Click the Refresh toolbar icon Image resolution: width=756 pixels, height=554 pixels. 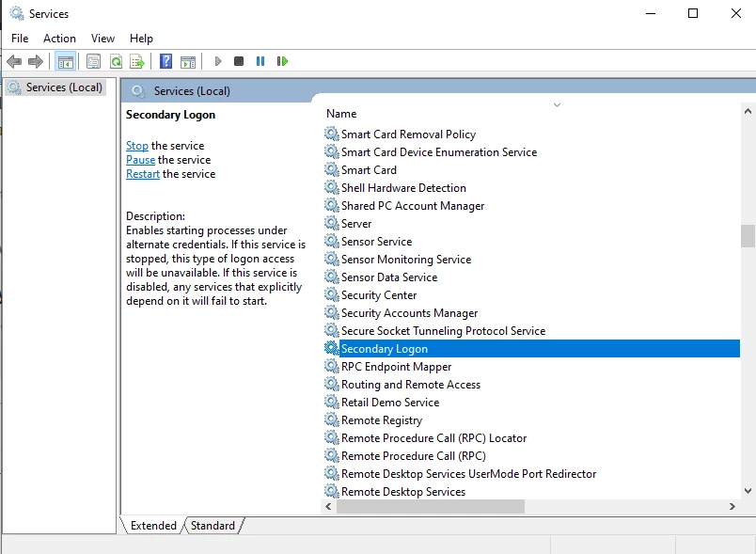click(116, 61)
